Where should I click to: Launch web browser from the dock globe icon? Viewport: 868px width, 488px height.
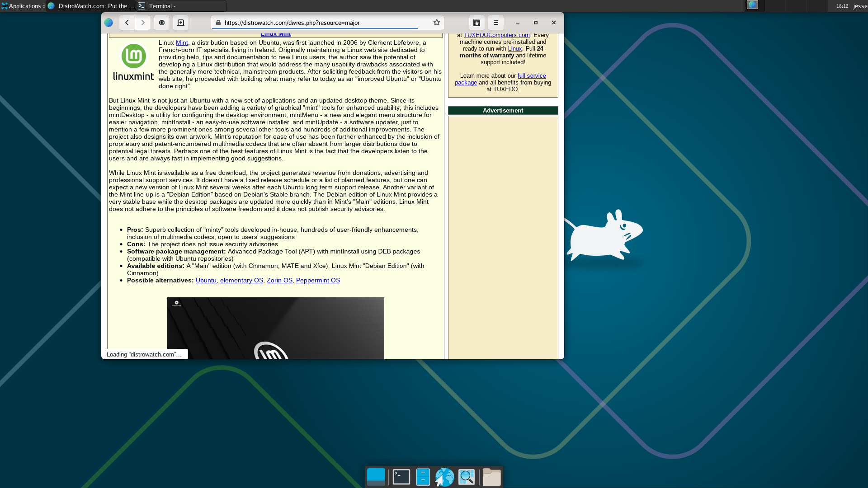pyautogui.click(x=445, y=477)
